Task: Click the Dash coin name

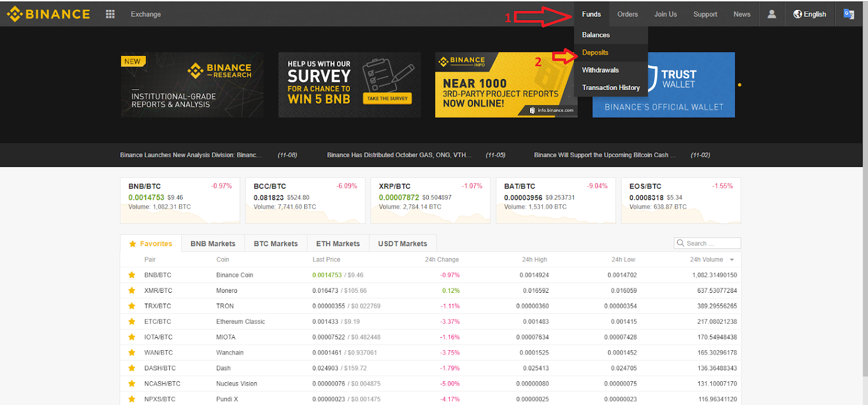Action: [224, 368]
